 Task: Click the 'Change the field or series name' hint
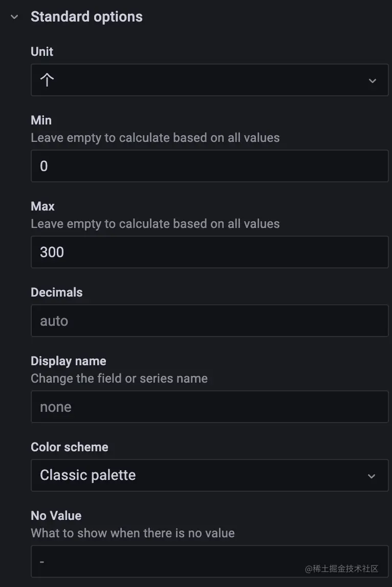[119, 379]
